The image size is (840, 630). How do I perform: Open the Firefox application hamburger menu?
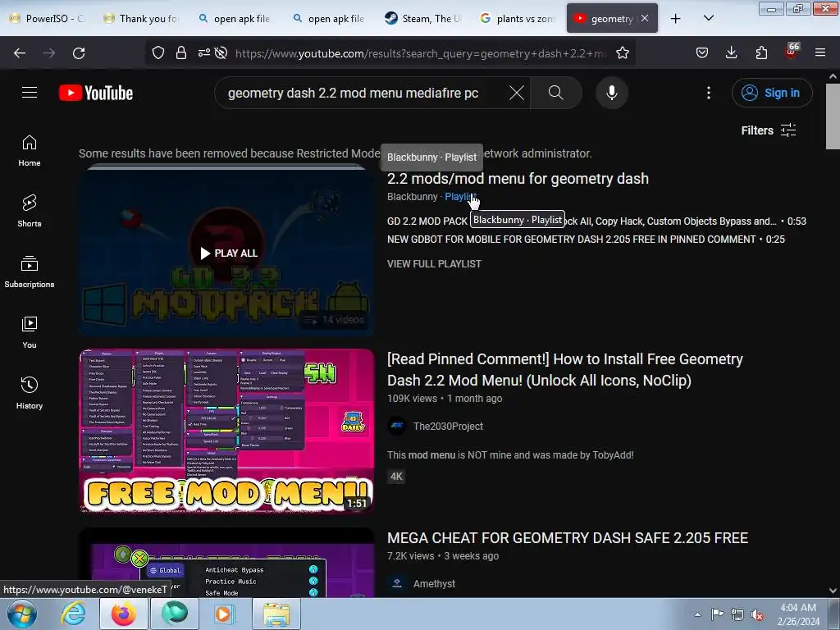pyautogui.click(x=820, y=53)
